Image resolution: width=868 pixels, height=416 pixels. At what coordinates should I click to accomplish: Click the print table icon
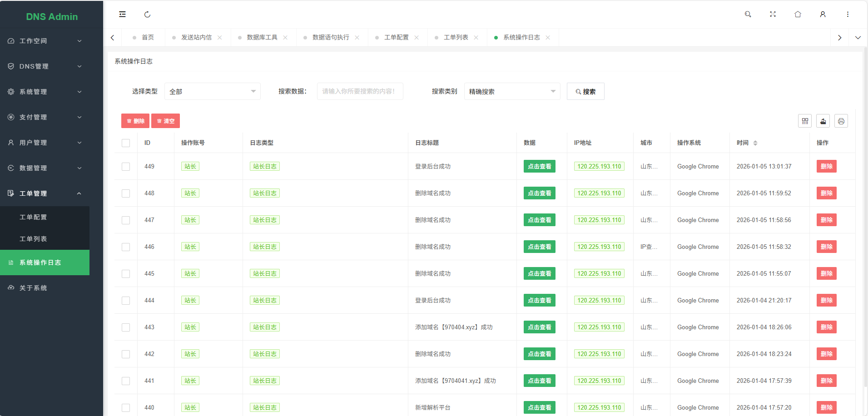tap(841, 121)
